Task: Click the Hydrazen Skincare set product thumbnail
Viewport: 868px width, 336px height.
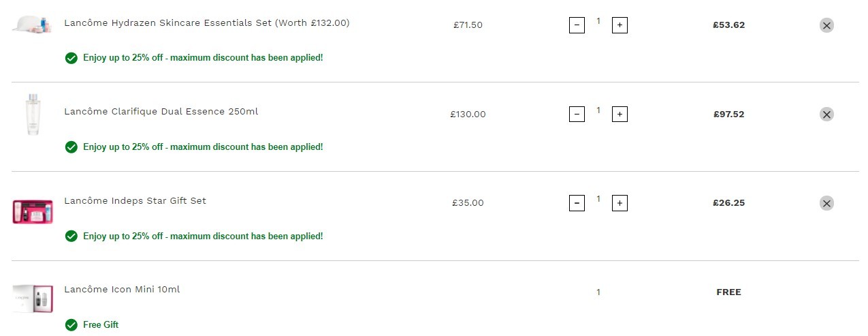Action: 32,26
